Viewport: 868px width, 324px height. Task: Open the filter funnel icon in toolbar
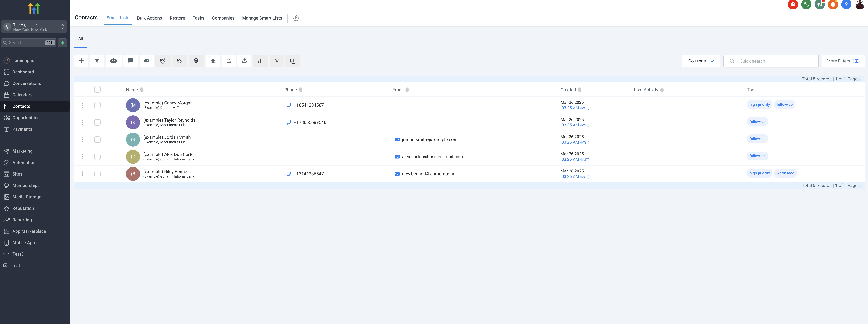[x=97, y=61]
